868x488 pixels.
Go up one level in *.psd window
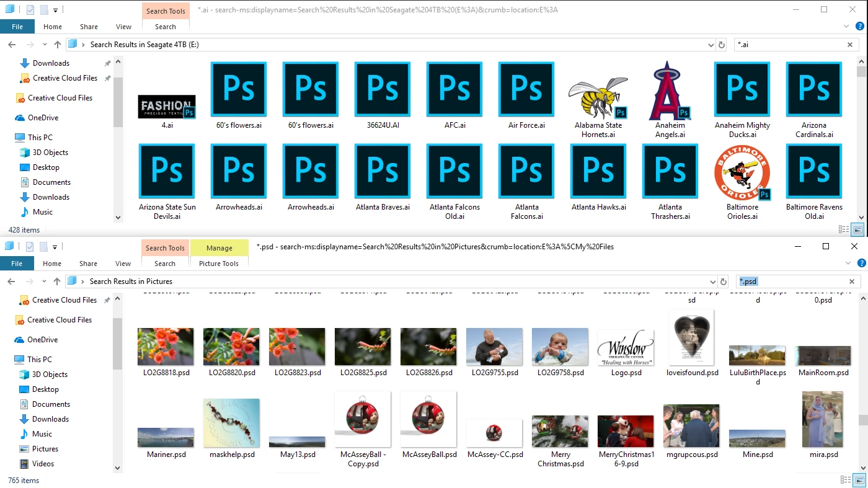[x=57, y=282]
